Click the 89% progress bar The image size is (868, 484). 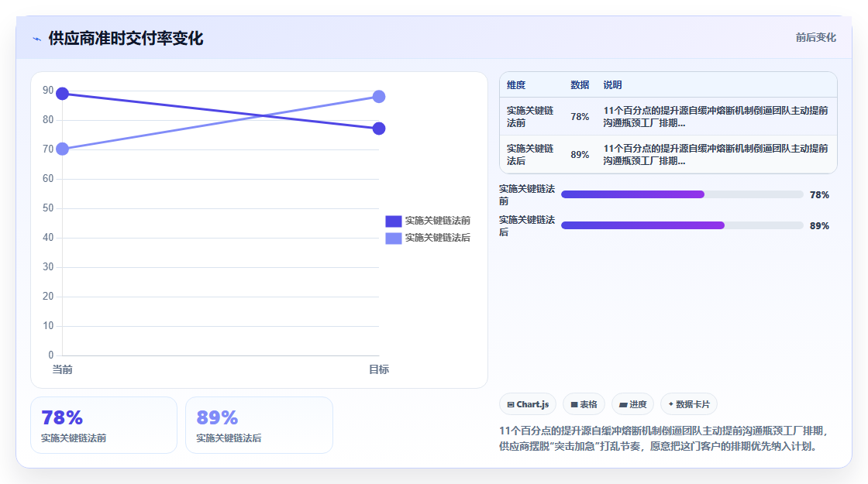[682, 225]
